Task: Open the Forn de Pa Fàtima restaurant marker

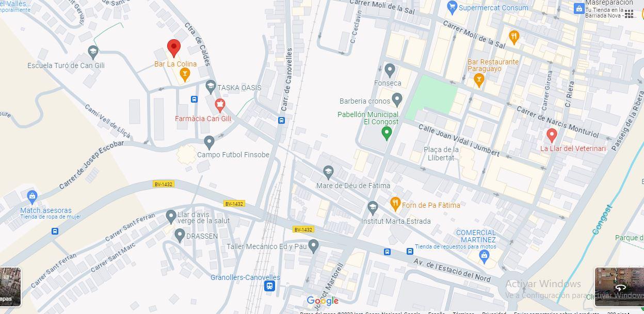Action: (395, 204)
